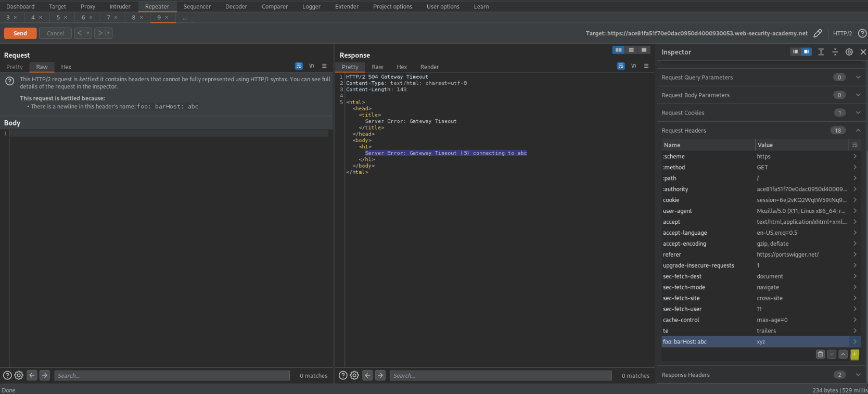This screenshot has height=394, width=868.
Task: Toggle word wrap in the Response pane
Action: click(x=621, y=66)
